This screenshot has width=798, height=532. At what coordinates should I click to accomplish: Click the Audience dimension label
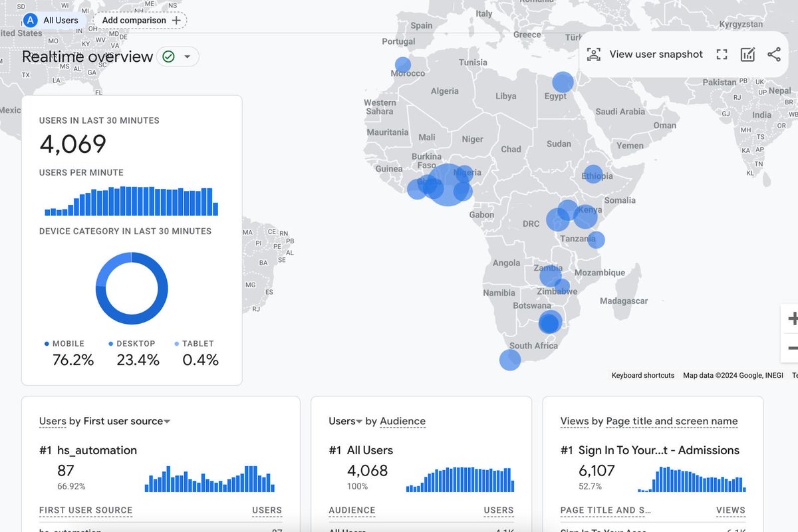pos(402,421)
